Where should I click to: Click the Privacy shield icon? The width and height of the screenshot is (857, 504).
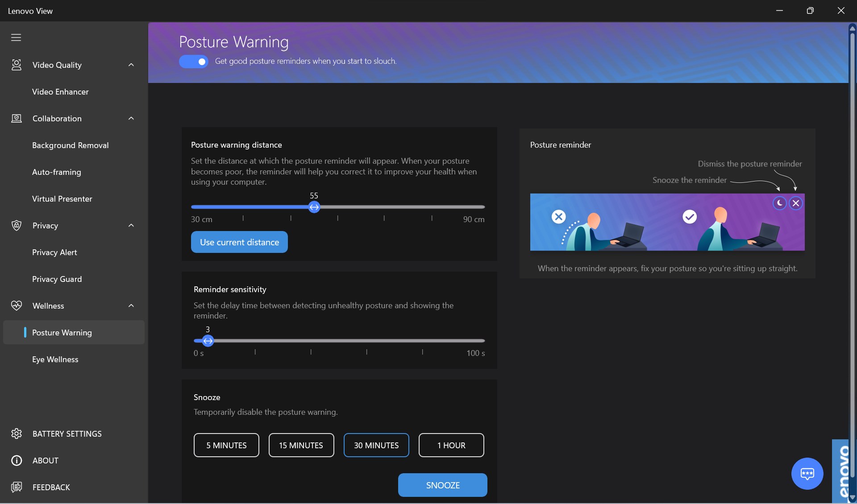17,226
